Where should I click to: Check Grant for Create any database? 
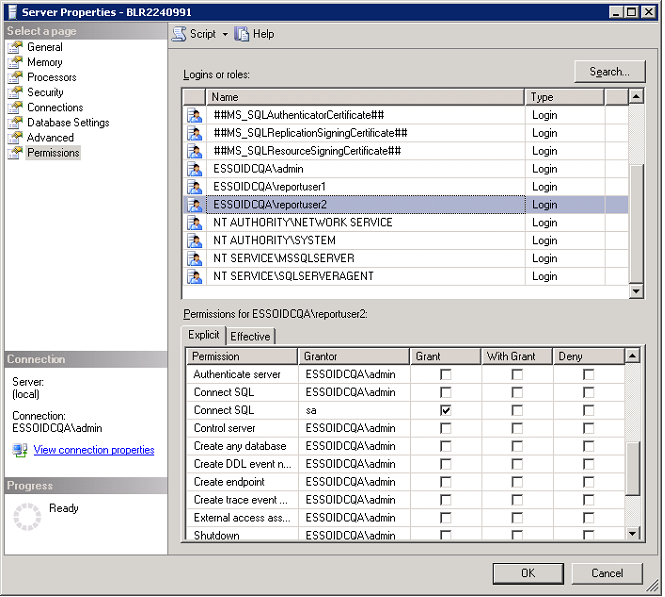[x=446, y=446]
